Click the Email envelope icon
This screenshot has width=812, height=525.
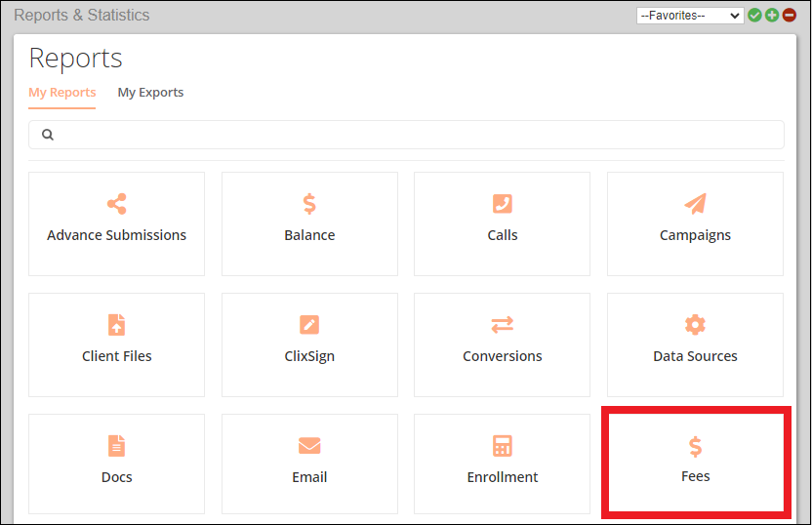[309, 446]
